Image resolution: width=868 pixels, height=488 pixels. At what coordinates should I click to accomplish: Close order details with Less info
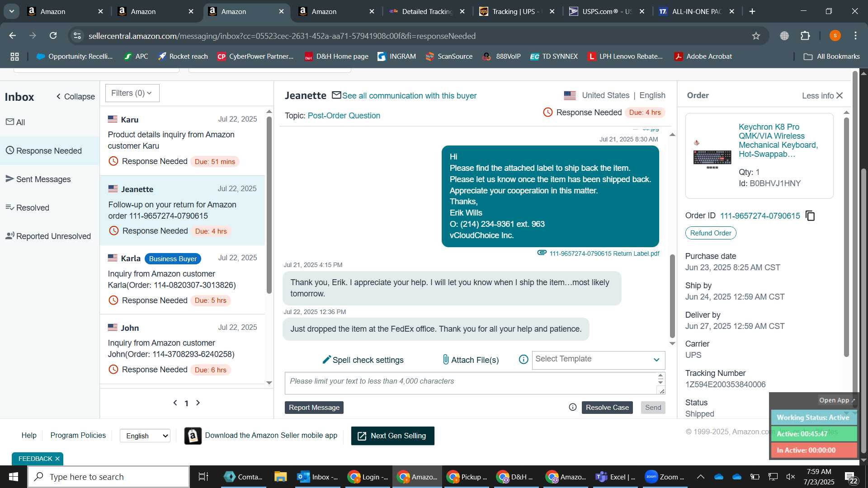pyautogui.click(x=822, y=96)
